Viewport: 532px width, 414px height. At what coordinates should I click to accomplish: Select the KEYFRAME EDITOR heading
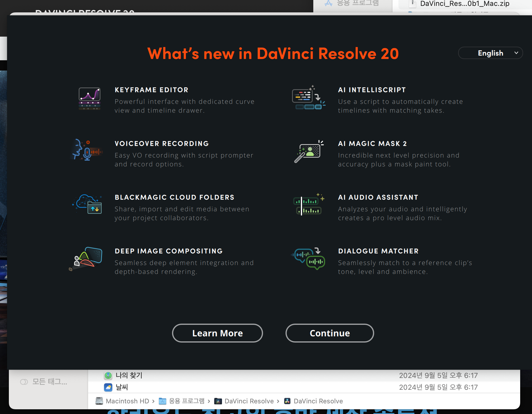pos(151,90)
